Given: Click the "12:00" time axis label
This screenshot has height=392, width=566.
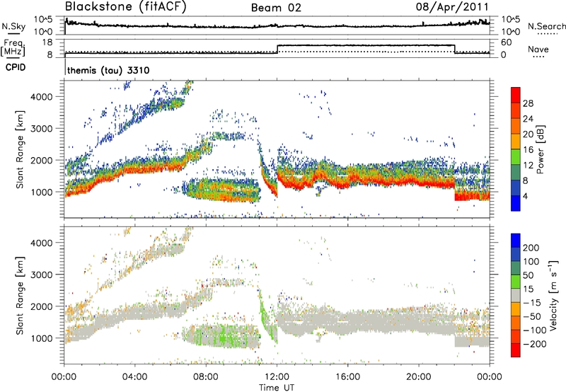Looking at the screenshot, I should [x=277, y=377].
